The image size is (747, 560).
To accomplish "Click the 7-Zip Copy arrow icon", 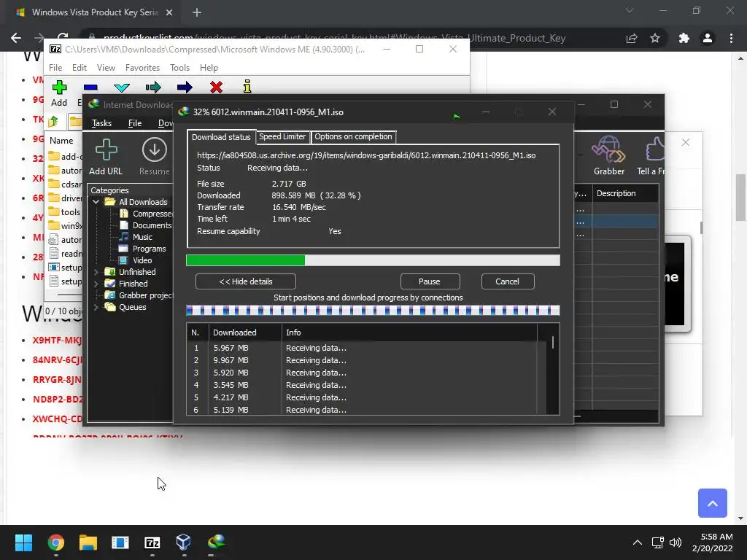I will coord(153,87).
